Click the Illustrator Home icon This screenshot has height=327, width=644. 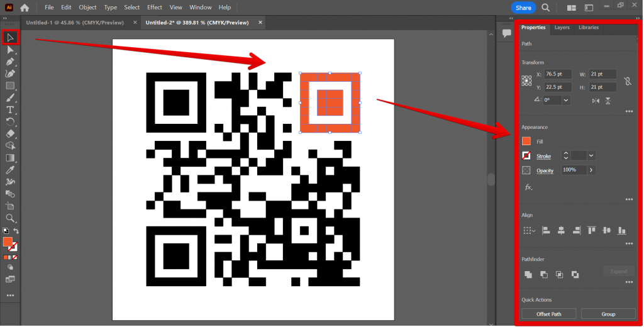tap(25, 8)
